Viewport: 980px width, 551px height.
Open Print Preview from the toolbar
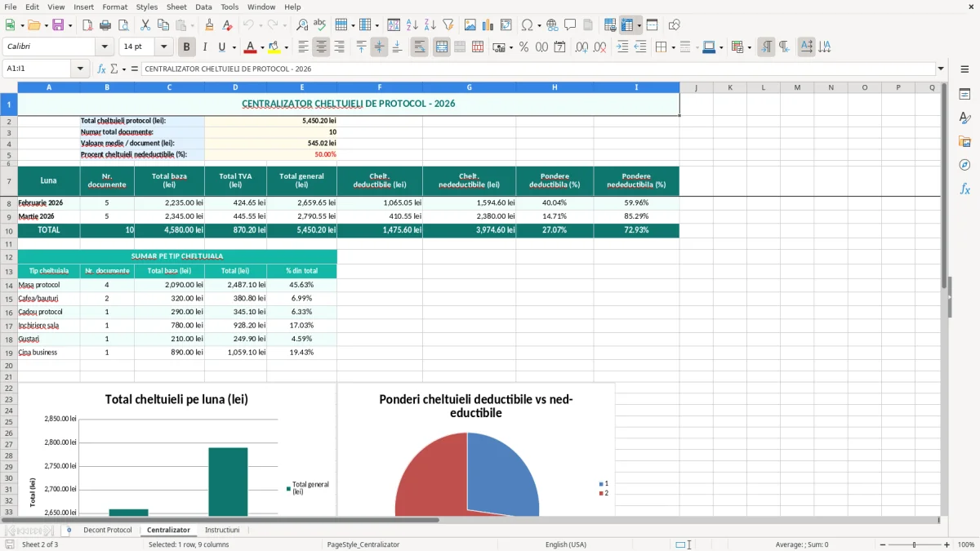[x=122, y=25]
